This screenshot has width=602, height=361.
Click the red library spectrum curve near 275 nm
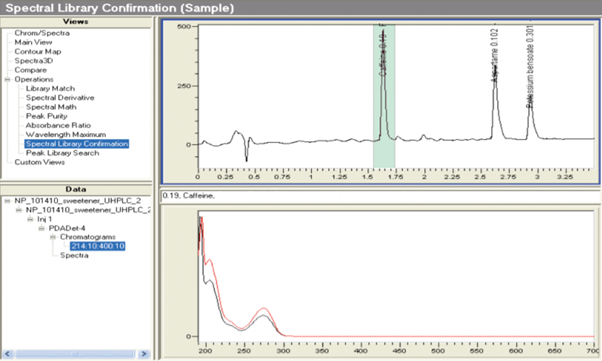(263, 308)
